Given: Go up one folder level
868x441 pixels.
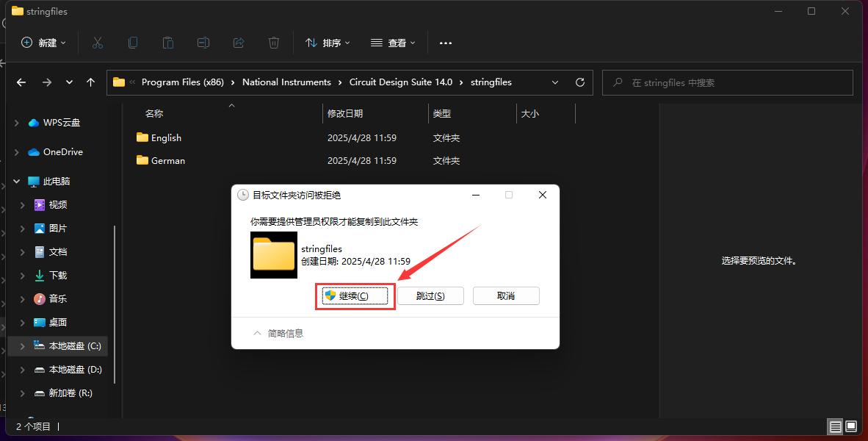Looking at the screenshot, I should 91,82.
